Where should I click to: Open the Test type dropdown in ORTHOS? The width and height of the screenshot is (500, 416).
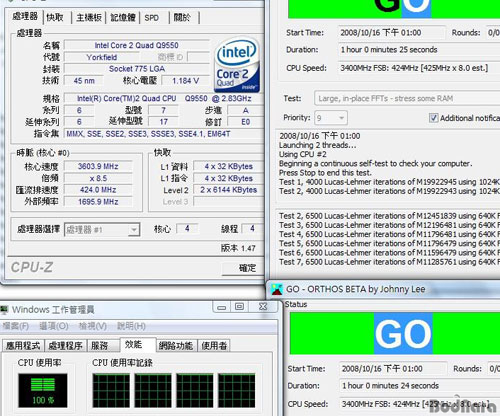407,99
